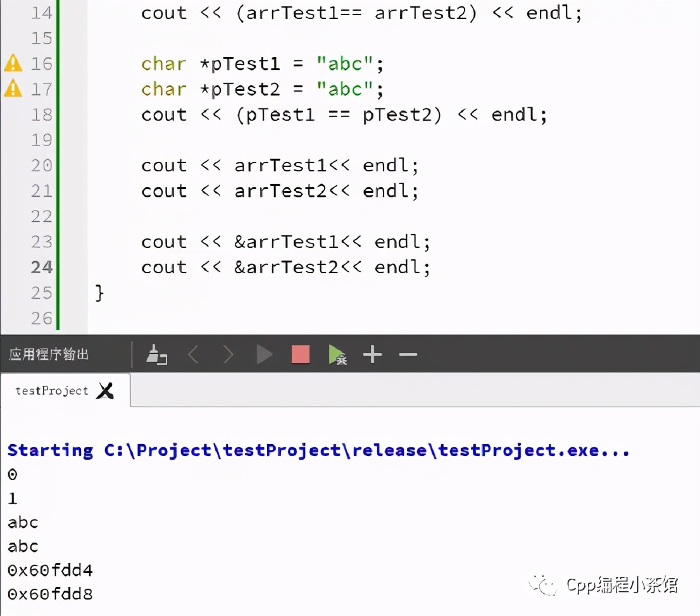Click the arrTest1== arrTest2 comparison line
This screenshot has width=700, height=616.
(361, 13)
